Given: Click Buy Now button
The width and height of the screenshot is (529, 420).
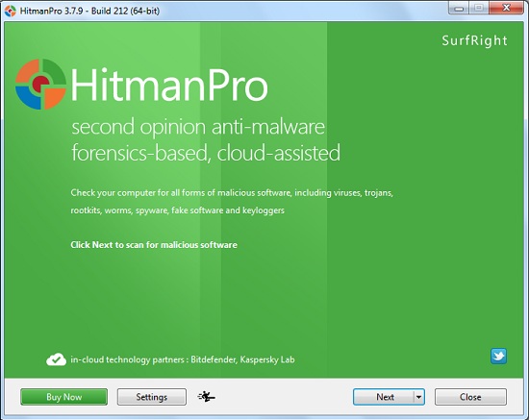Looking at the screenshot, I should tap(64, 397).
